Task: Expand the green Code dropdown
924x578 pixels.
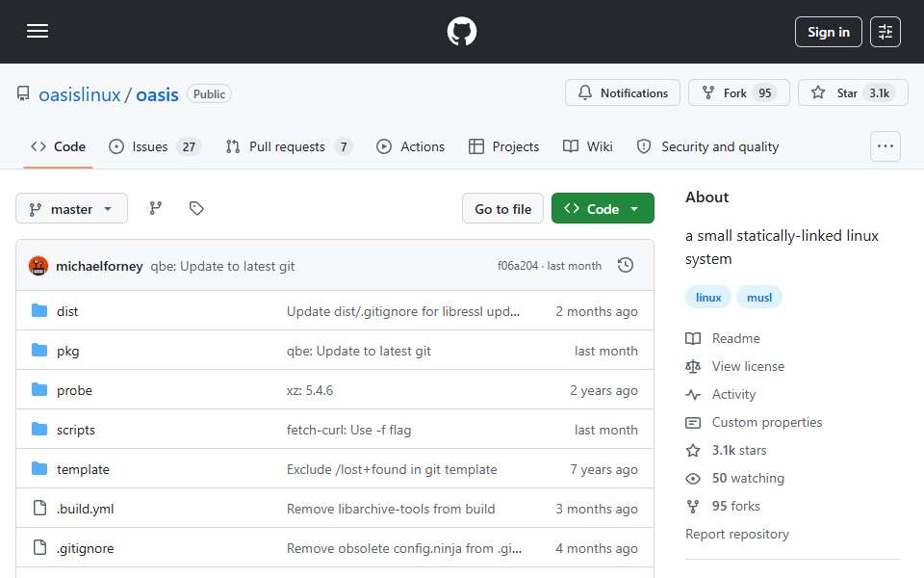Action: pos(603,209)
